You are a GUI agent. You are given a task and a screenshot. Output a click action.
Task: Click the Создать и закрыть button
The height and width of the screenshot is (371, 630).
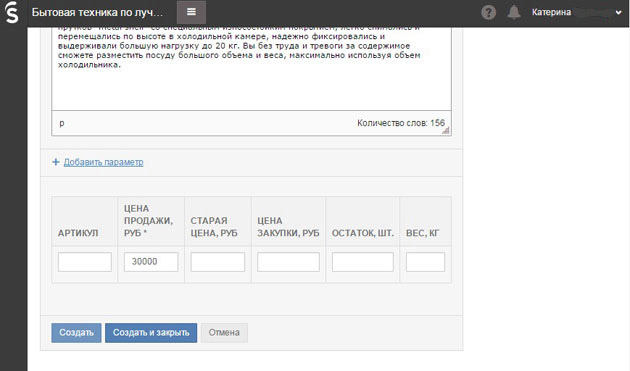tap(151, 333)
